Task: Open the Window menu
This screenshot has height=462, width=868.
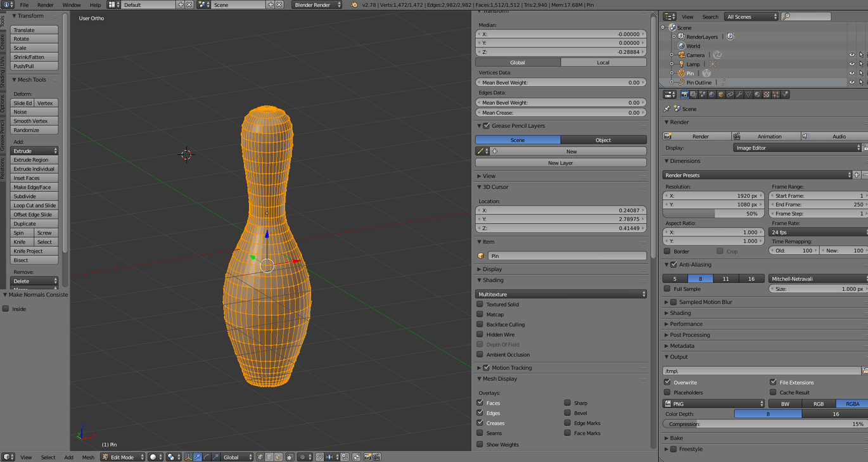Action: [71, 4]
